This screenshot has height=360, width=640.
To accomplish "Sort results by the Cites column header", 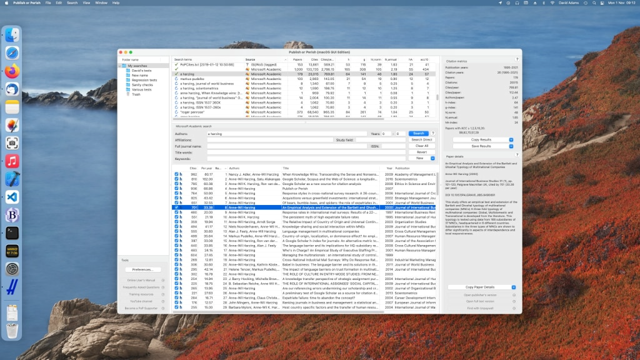I will [x=193, y=168].
